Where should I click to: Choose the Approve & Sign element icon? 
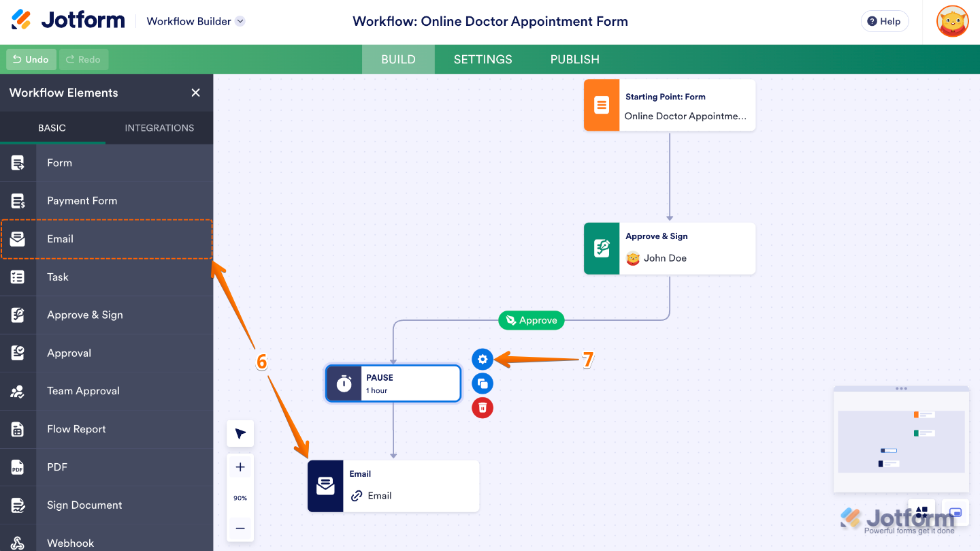[x=18, y=315]
